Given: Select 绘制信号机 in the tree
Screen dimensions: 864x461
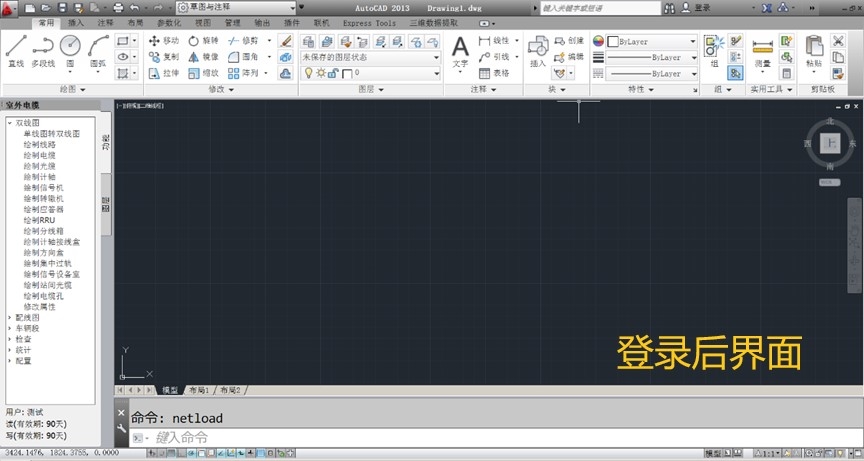Looking at the screenshot, I should (44, 188).
